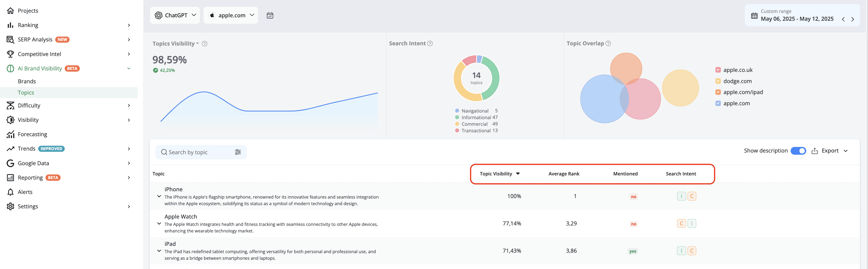Screen dimensions: 868x269
Task: Click the 'yes' Mentioned value for iPad
Action: coord(633,251)
